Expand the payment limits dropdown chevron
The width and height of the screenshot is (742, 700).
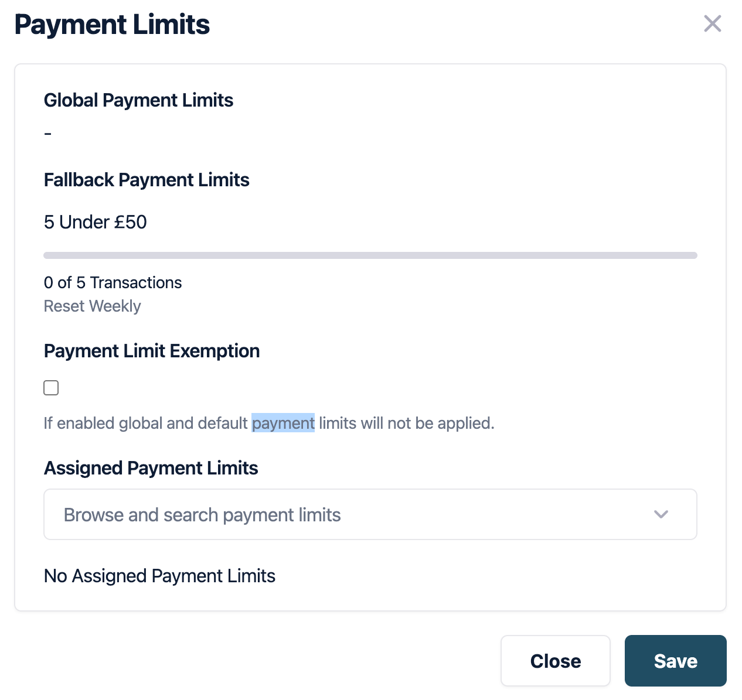point(661,514)
